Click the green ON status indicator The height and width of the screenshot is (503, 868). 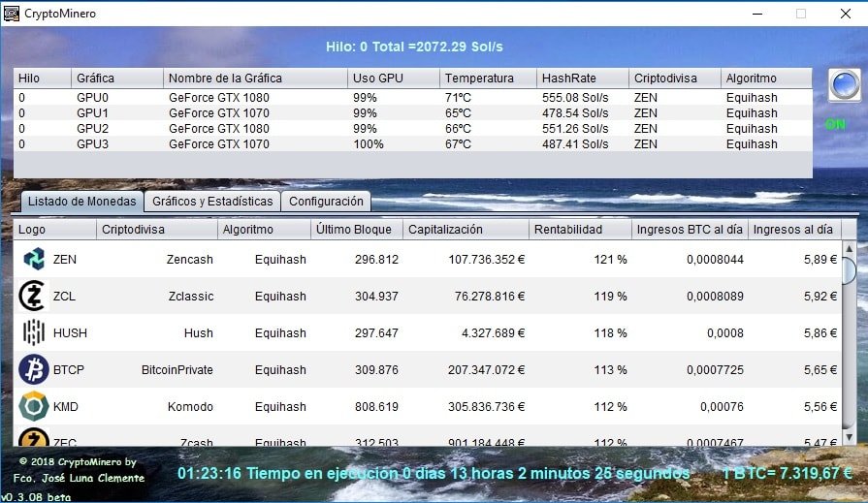point(835,124)
